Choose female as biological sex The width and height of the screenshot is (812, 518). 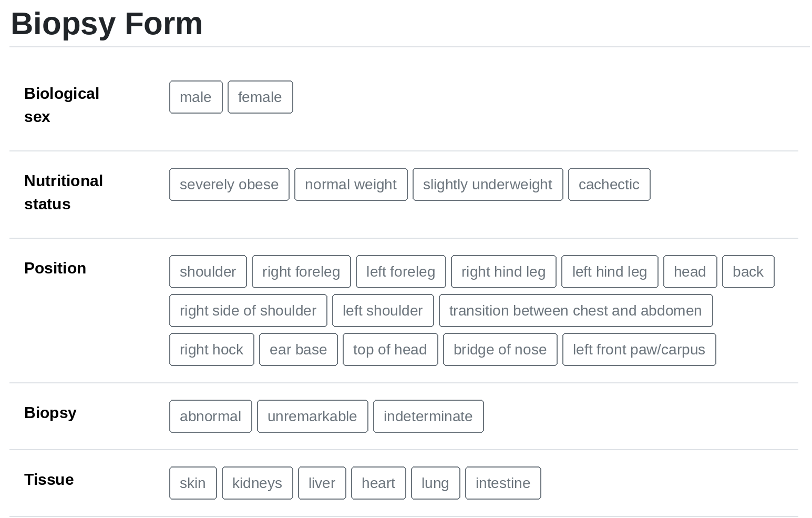coord(260,97)
